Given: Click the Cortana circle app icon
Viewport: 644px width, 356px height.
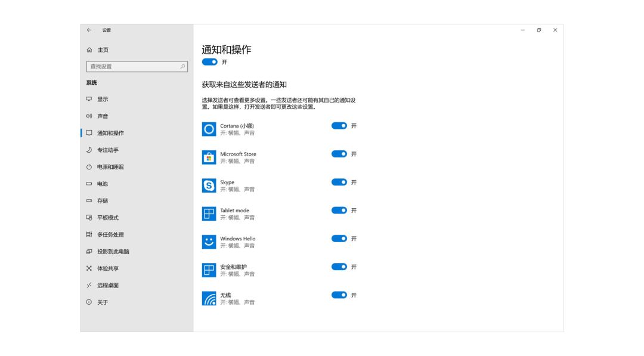Looking at the screenshot, I should [x=209, y=129].
